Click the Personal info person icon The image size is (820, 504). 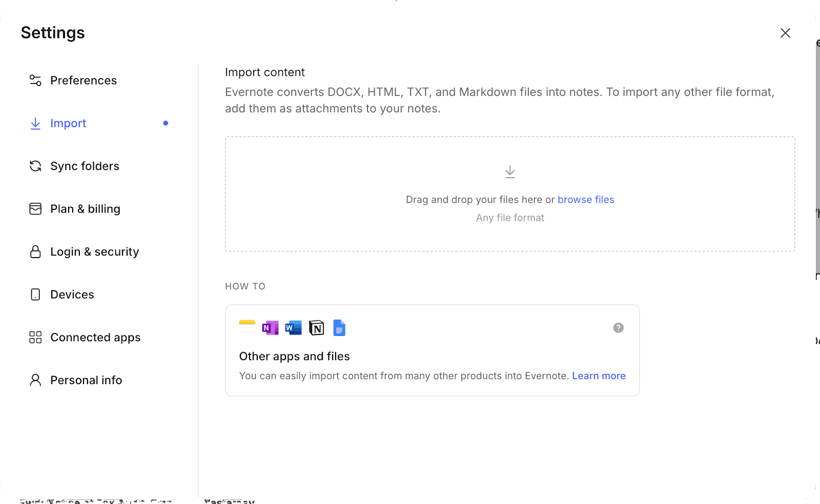coord(35,380)
